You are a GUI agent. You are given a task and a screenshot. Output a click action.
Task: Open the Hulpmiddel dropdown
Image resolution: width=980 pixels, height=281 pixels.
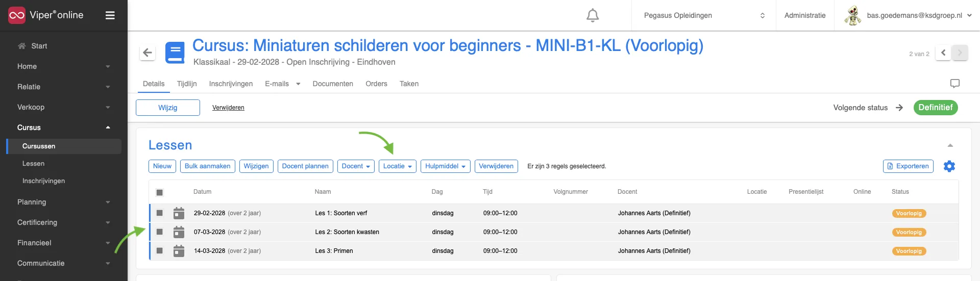(x=445, y=166)
